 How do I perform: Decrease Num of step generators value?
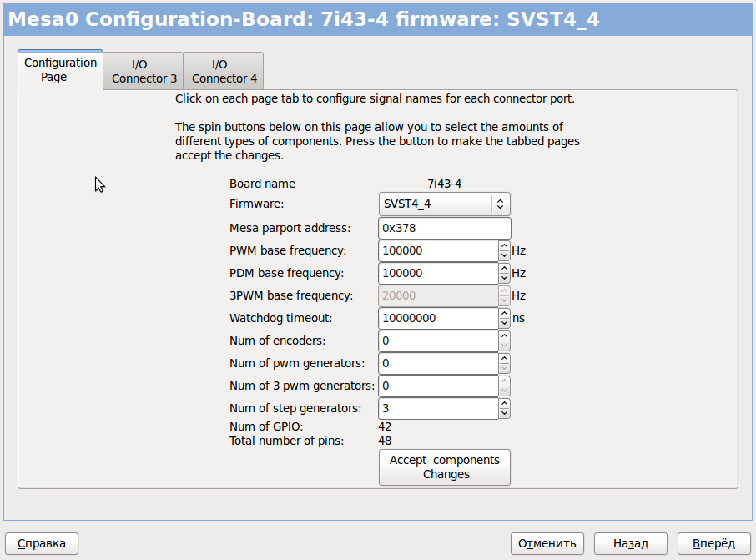click(x=504, y=413)
